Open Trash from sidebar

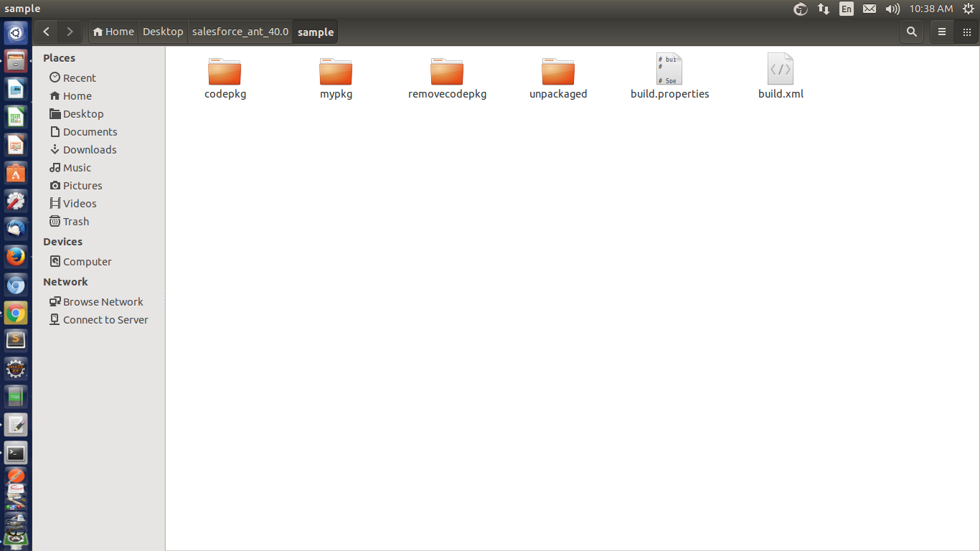[x=75, y=222]
